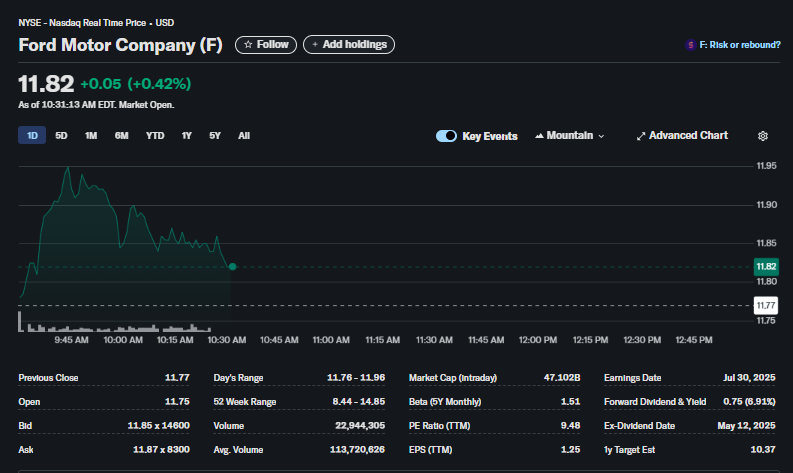Open chart settings gear icon
Screen dimensions: 793x473
pyautogui.click(x=763, y=136)
